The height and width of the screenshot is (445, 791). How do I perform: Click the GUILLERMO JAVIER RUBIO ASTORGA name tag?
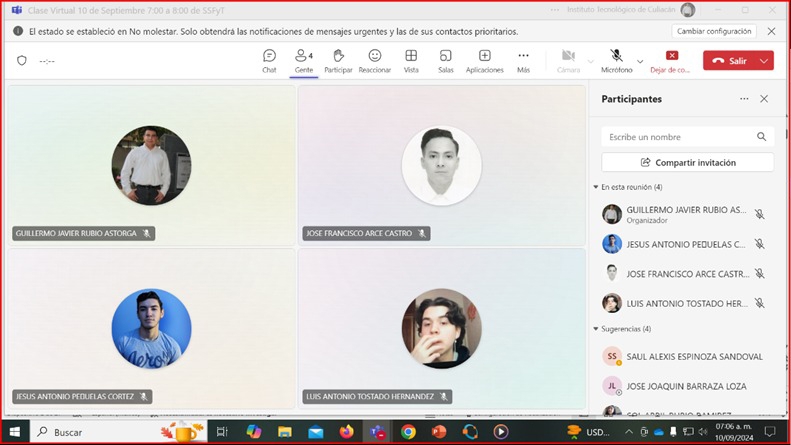click(84, 233)
